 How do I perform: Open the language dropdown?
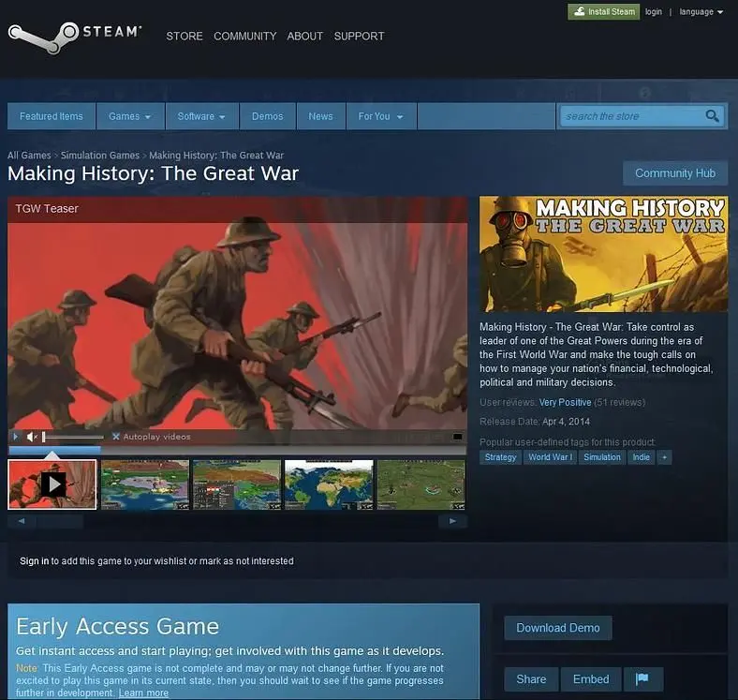coord(701,12)
